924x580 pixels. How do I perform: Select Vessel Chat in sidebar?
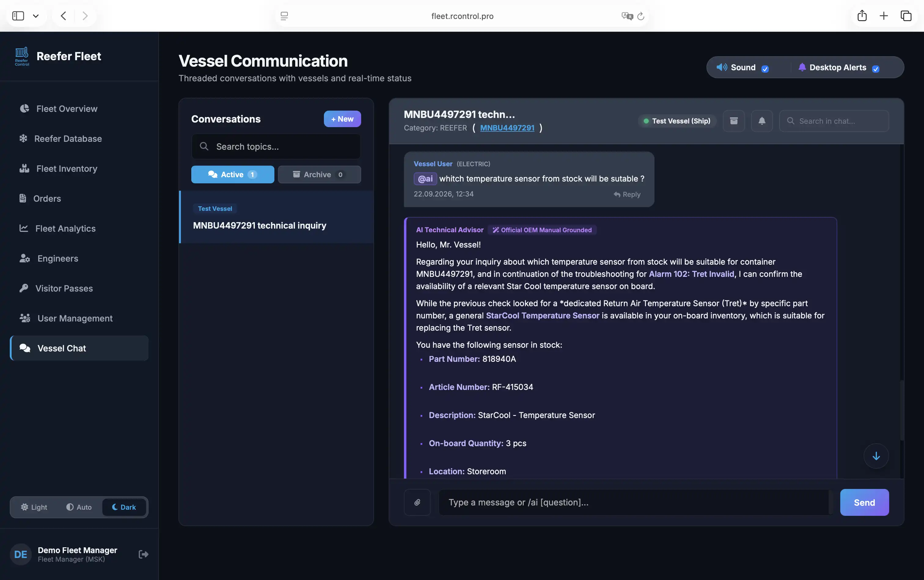click(79, 348)
